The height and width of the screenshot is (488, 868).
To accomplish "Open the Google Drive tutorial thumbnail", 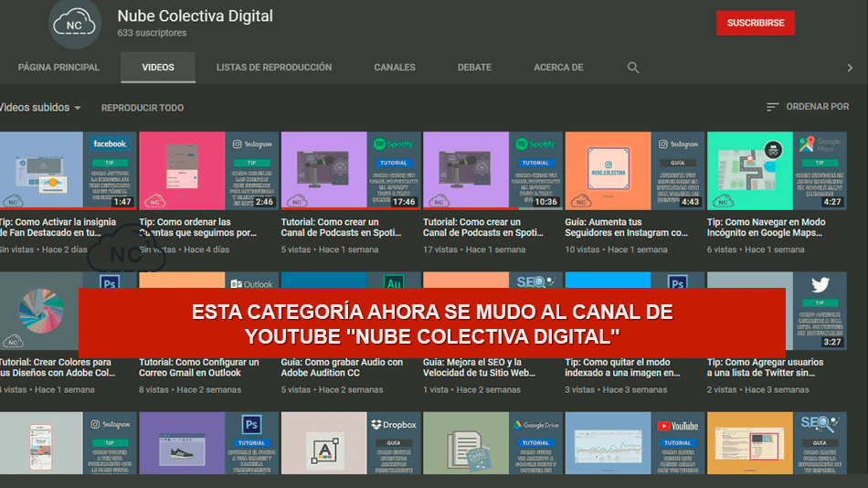I will (492, 442).
